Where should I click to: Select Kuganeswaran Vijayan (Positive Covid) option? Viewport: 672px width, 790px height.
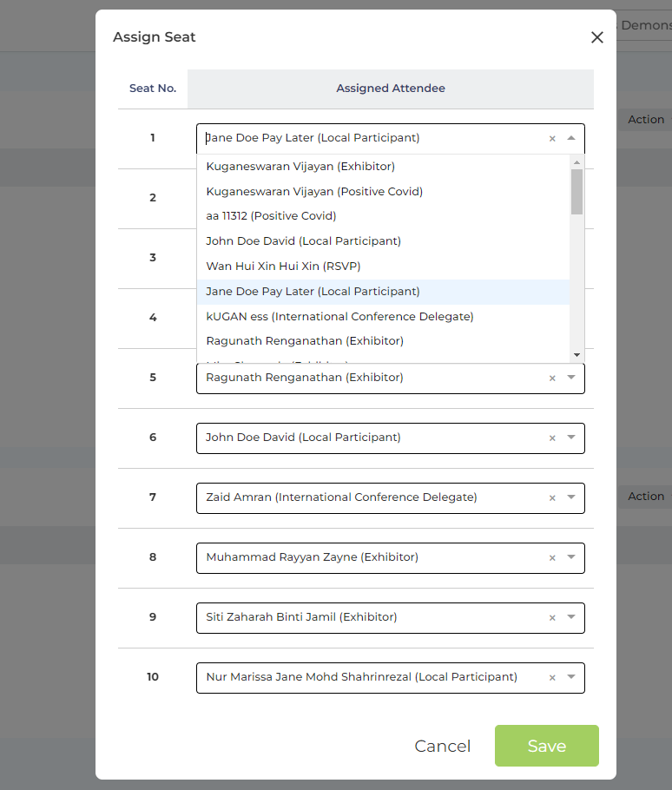pos(383,192)
